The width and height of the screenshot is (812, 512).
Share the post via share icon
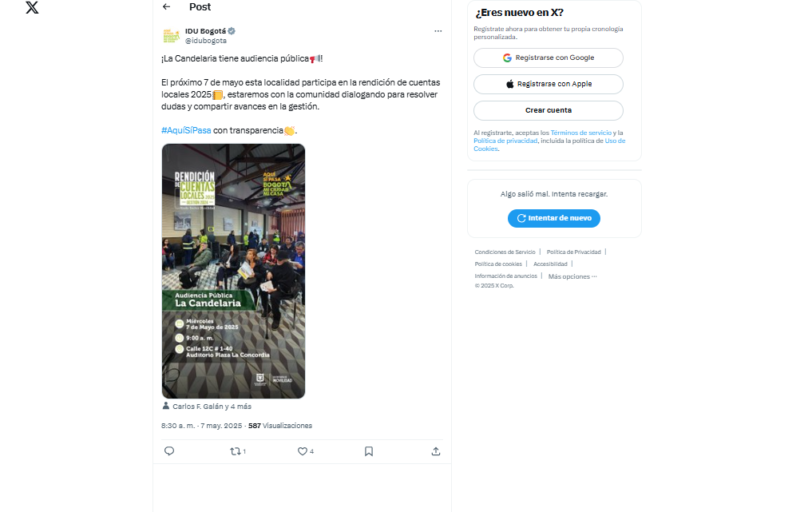pos(436,451)
